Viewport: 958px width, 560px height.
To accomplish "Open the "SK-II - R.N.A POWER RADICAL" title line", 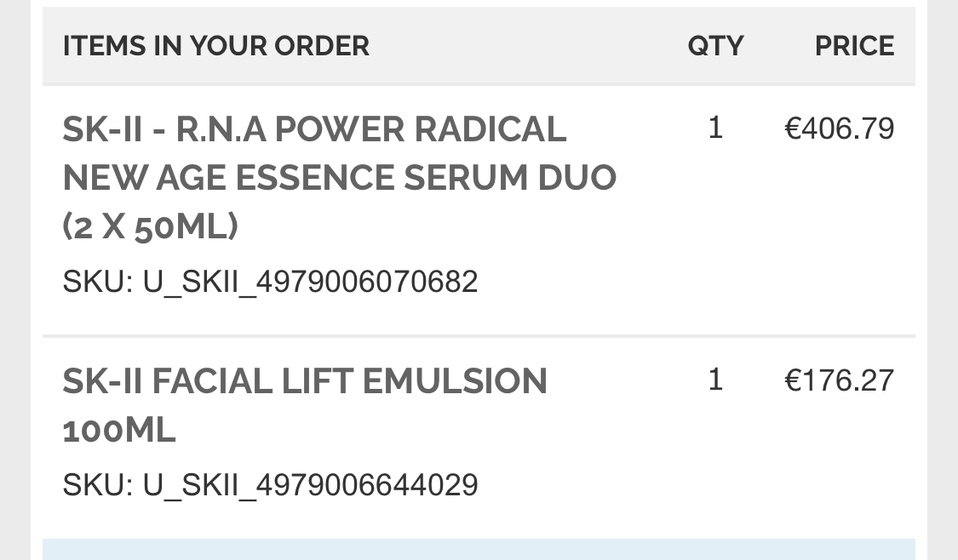I will click(314, 129).
